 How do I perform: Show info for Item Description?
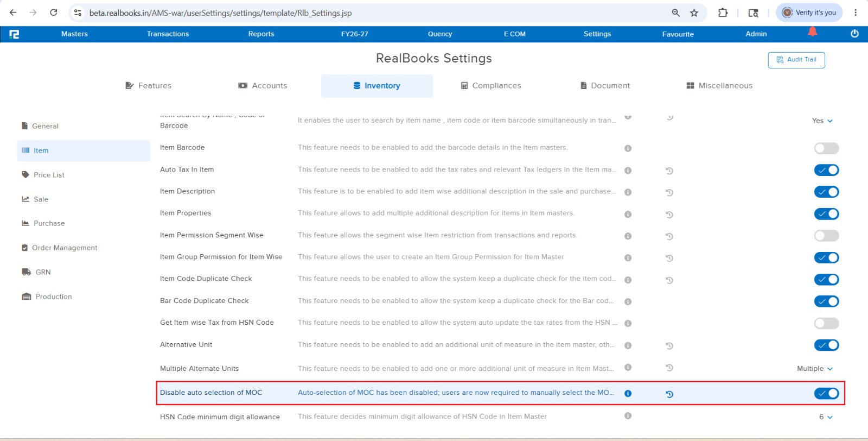[628, 192]
